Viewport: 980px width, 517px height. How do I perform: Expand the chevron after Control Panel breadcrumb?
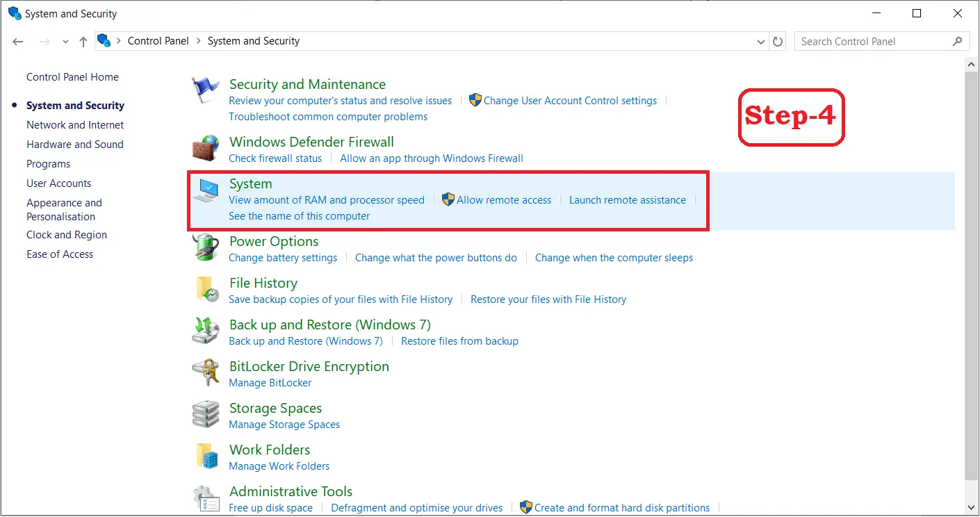[x=198, y=41]
